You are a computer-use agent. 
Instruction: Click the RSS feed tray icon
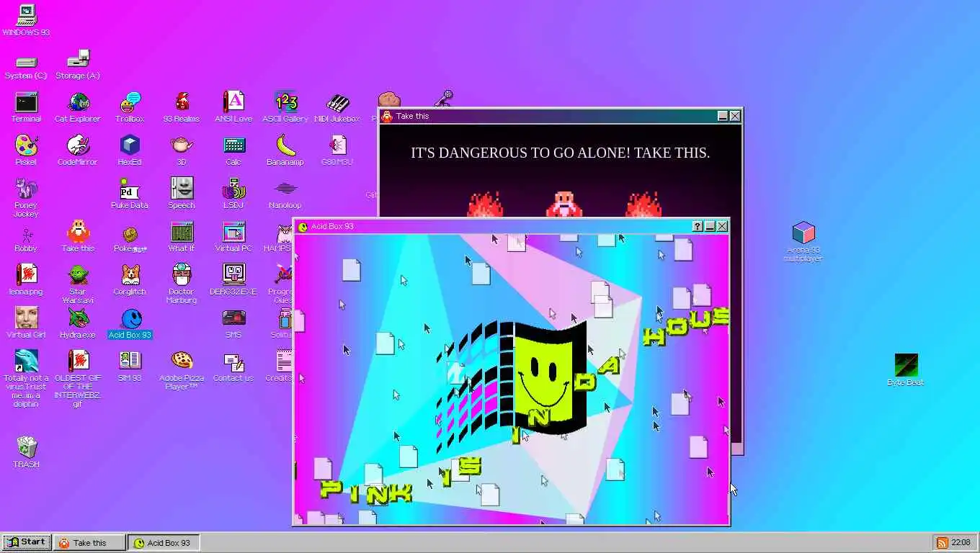942,543
